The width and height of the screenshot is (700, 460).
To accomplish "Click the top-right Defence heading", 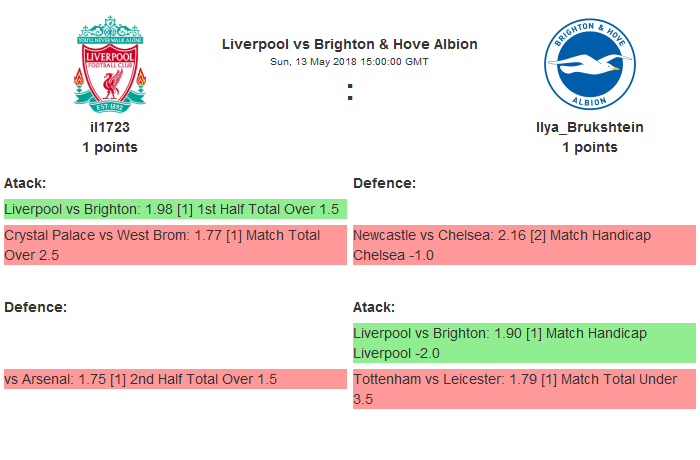I will 385,183.
